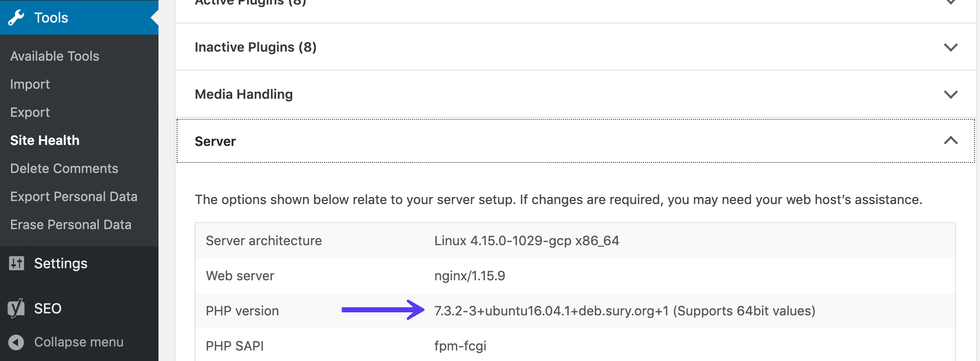The image size is (980, 361).
Task: Click the PHP version value text
Action: point(624,311)
